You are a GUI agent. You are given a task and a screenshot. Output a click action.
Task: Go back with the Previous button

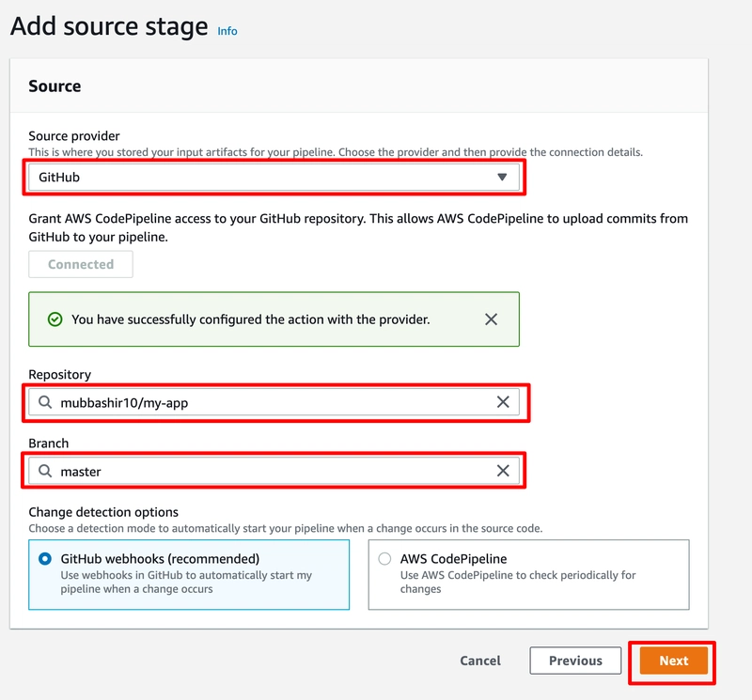point(575,661)
